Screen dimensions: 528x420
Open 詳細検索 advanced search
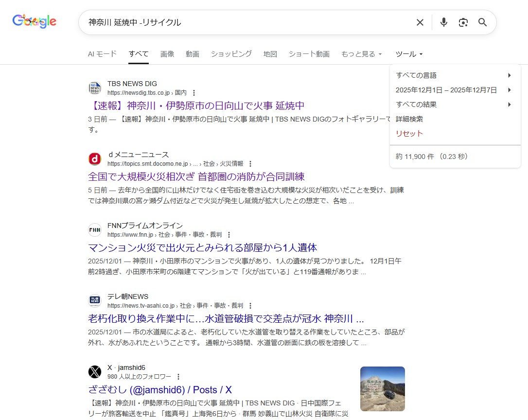pos(409,119)
